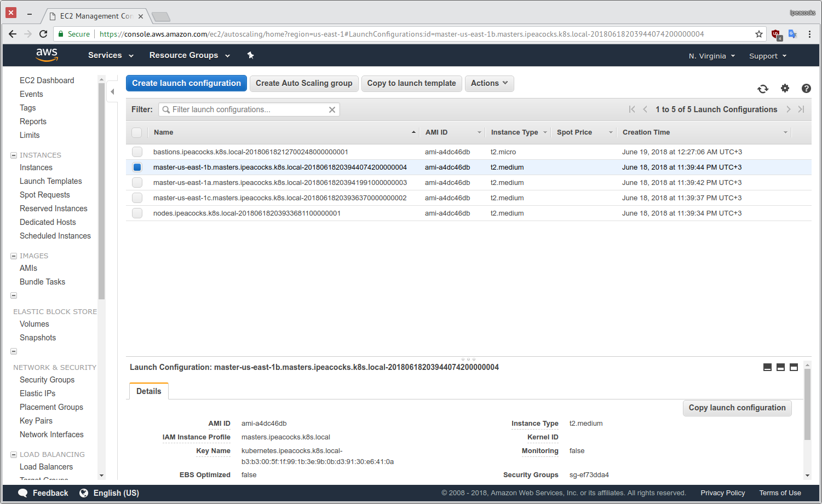
Task: Go to previous page of results
Action: (x=645, y=109)
